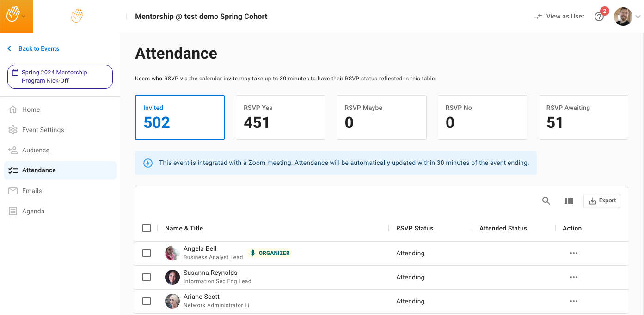Check the box for Angela Bell
644x315 pixels.
147,253
